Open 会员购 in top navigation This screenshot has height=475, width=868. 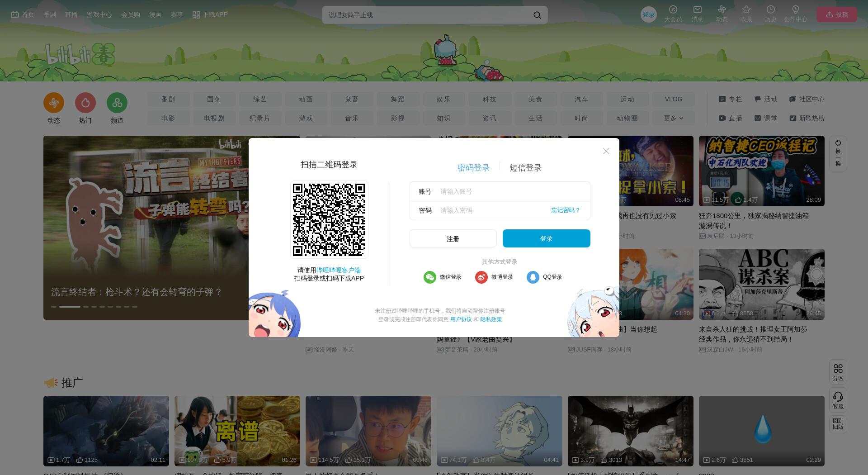click(x=131, y=14)
